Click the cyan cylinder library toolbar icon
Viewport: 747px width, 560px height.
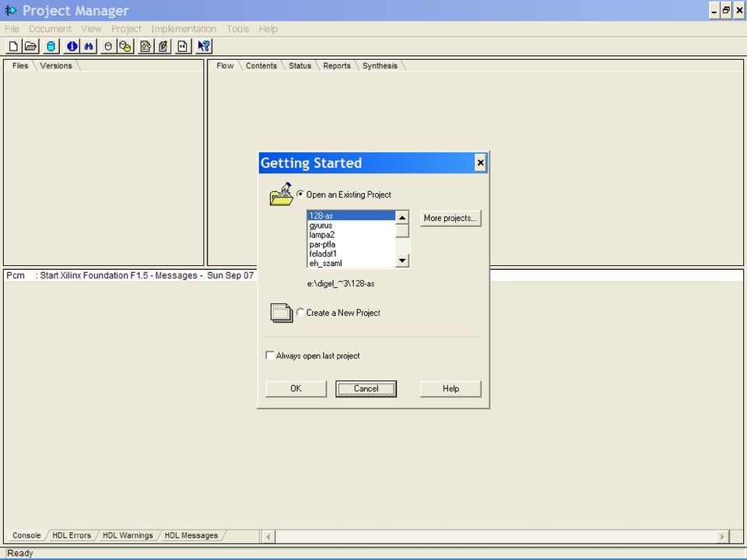51,46
